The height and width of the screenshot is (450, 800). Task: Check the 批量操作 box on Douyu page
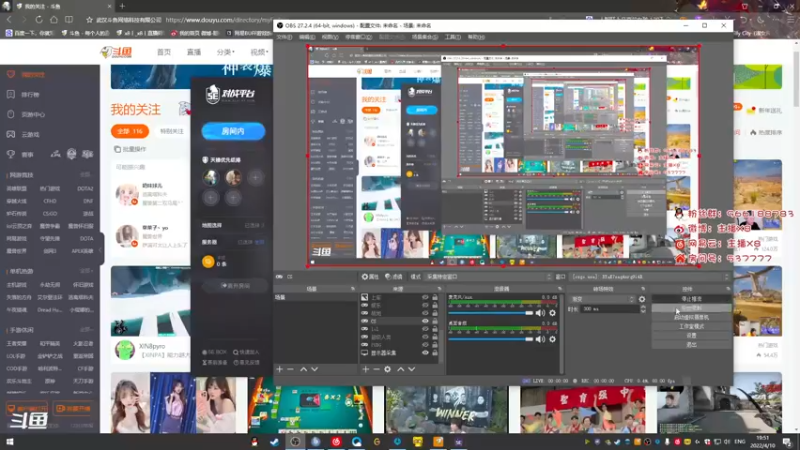pos(117,149)
